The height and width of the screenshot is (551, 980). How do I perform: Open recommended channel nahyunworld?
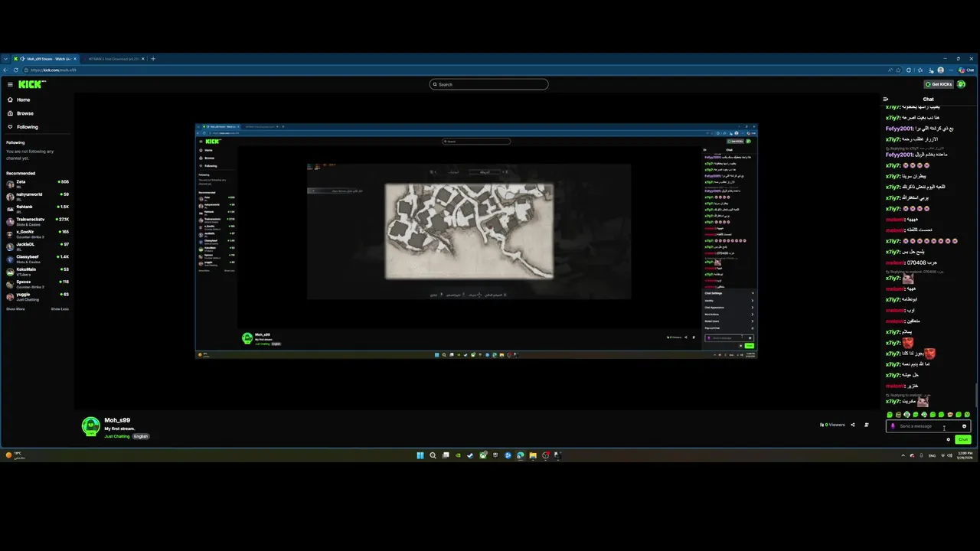click(x=37, y=196)
